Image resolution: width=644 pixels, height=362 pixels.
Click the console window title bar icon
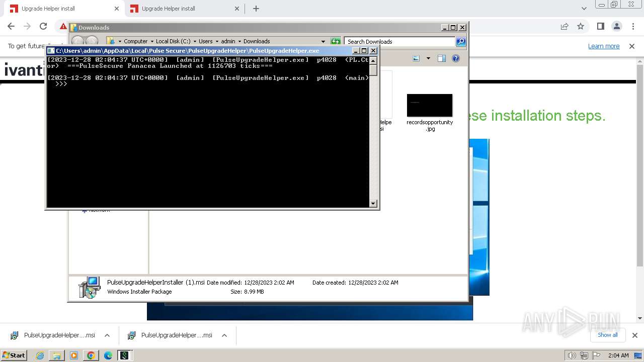[x=51, y=51]
